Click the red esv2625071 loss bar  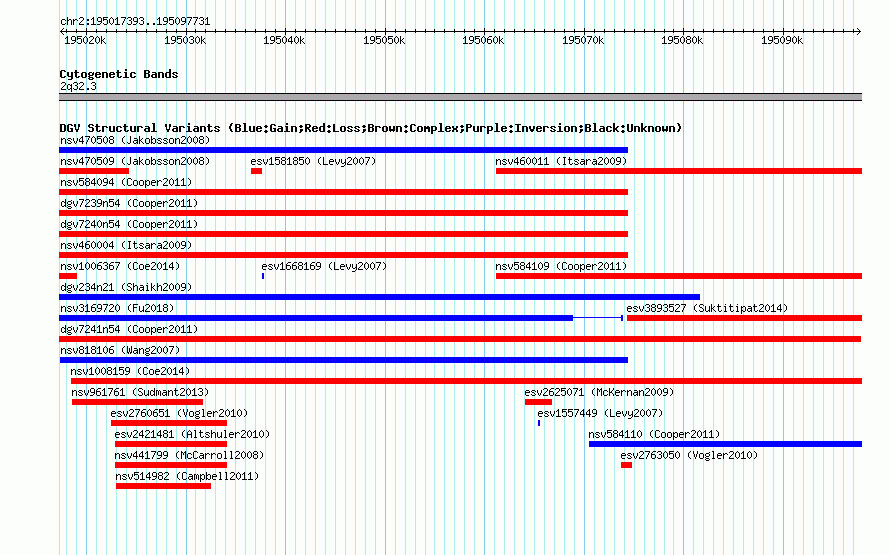tap(538, 402)
